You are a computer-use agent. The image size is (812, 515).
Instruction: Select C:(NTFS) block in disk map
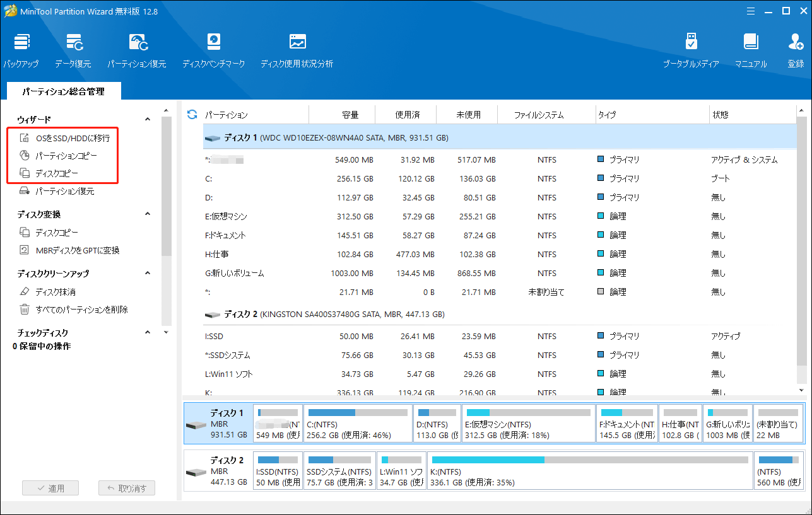pos(358,424)
